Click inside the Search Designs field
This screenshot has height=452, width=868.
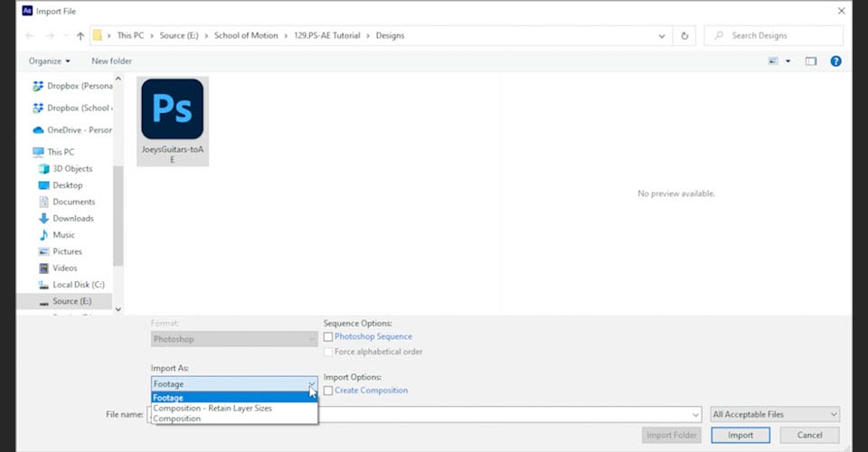click(x=774, y=35)
